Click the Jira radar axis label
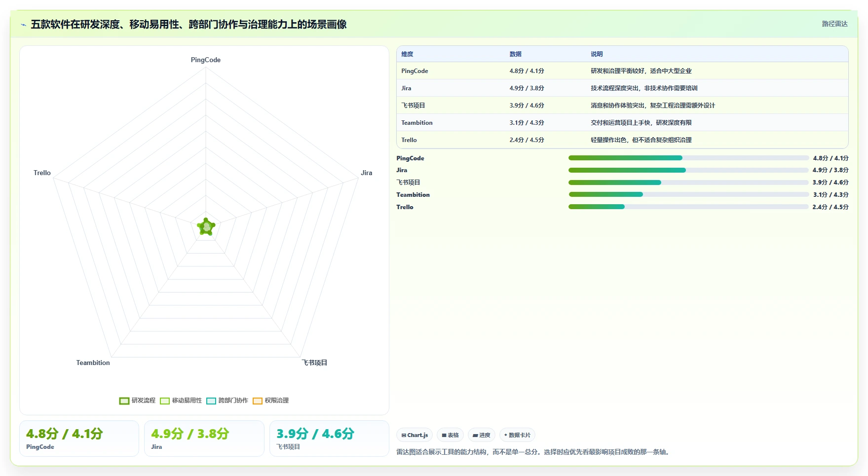 [x=366, y=173]
